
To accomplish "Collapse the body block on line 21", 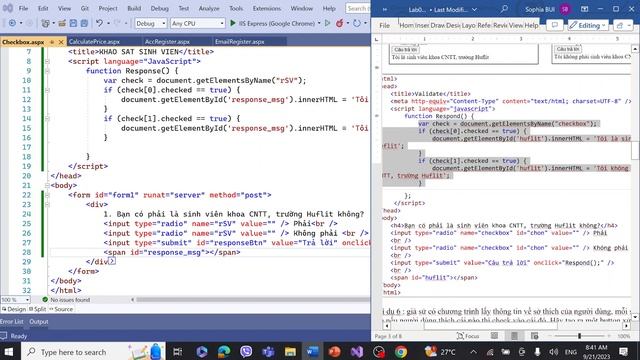I will click(47, 185).
